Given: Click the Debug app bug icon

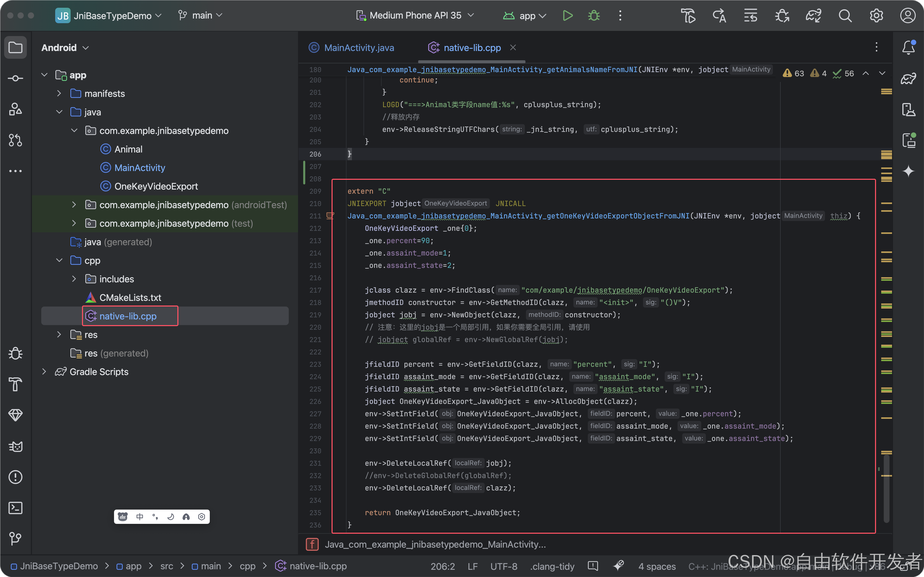Looking at the screenshot, I should (594, 16).
